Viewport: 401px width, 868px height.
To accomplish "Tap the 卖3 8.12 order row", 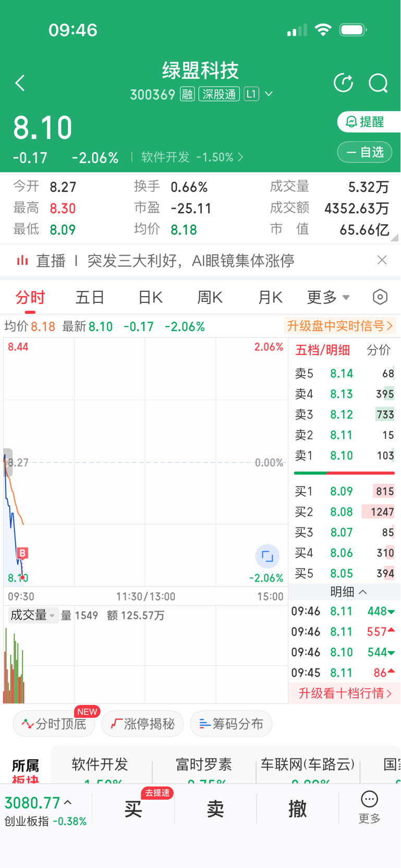I will 344,415.
